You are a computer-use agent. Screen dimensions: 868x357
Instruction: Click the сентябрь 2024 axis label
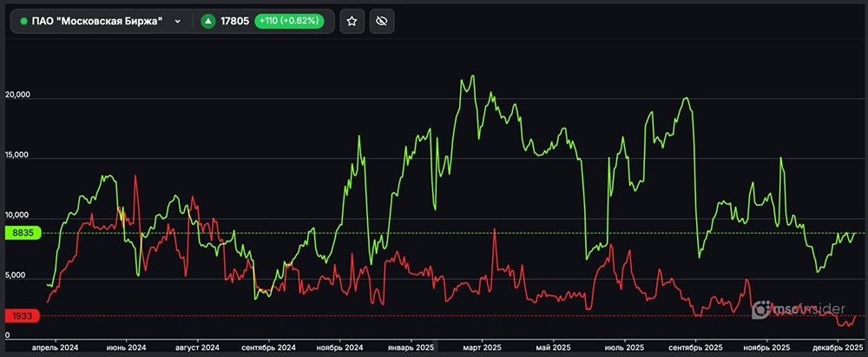click(x=268, y=348)
